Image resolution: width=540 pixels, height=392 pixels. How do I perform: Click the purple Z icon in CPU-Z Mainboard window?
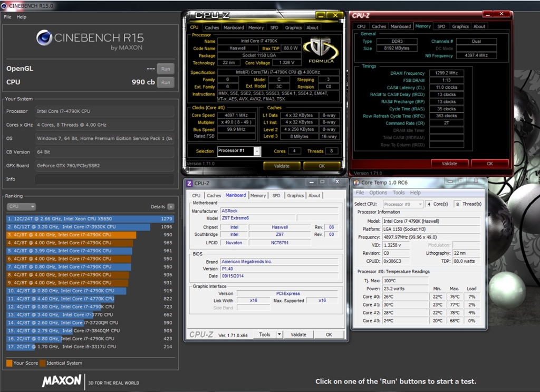[189, 183]
